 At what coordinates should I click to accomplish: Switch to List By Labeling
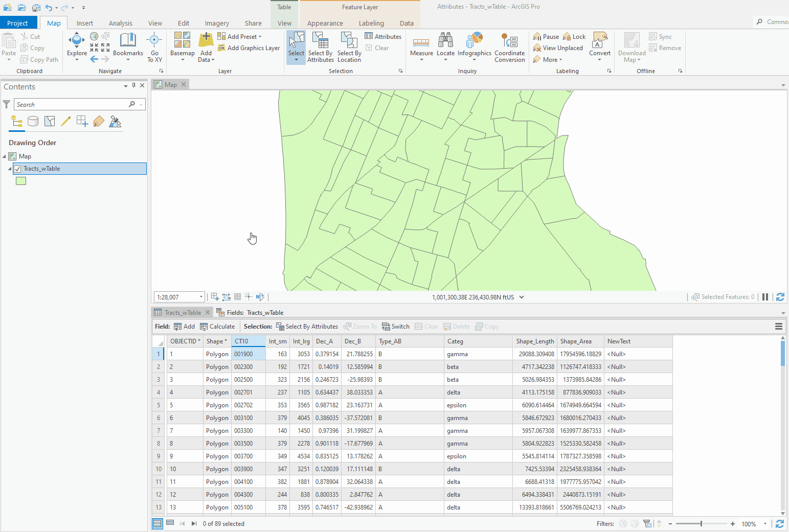tap(99, 121)
